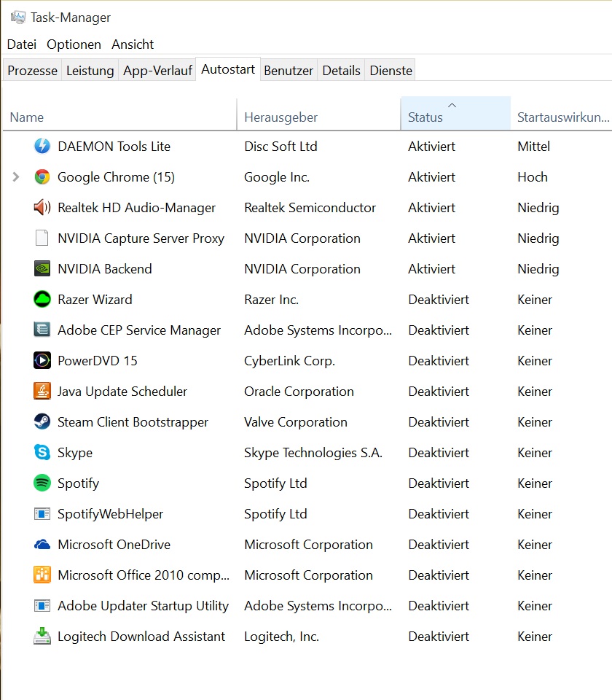Select the Realtek HD Audio-Manager entry
Image resolution: width=612 pixels, height=700 pixels.
coord(136,208)
